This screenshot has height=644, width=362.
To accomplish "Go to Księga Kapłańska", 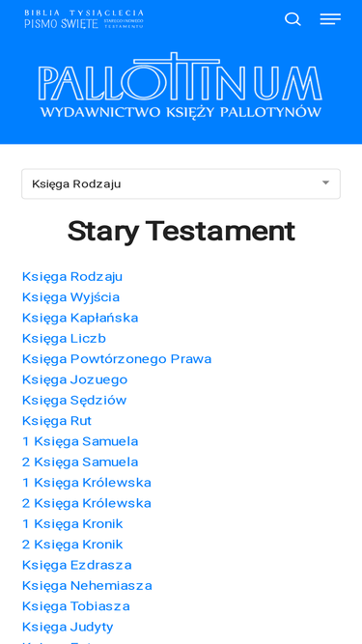I will [x=80, y=318].
